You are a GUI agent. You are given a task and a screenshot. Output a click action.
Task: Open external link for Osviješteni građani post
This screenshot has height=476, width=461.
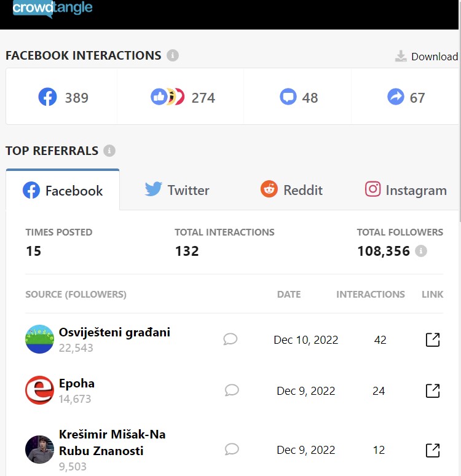tap(433, 339)
